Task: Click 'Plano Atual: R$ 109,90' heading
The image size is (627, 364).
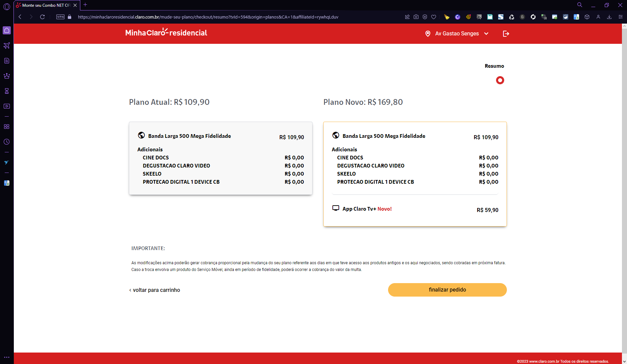Action: (169, 102)
